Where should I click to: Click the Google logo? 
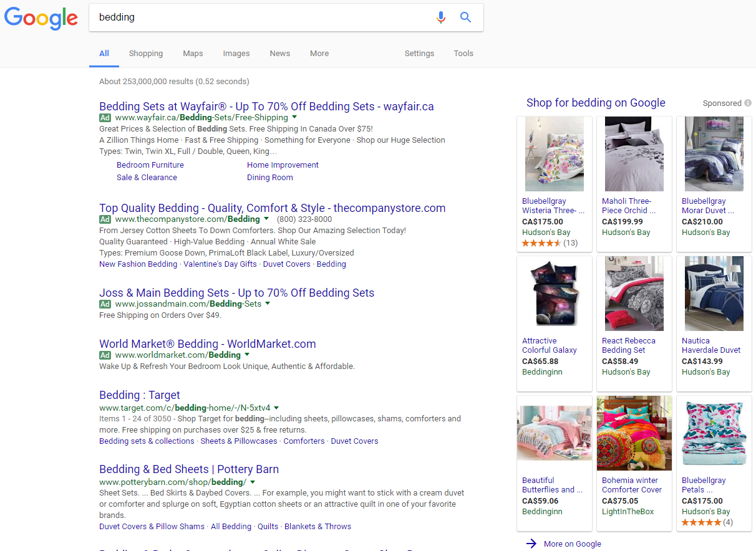41,18
